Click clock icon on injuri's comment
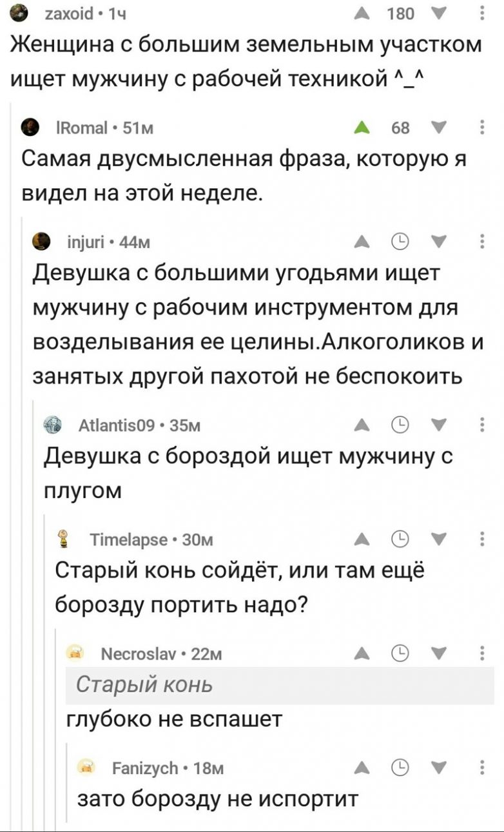Screen dimensions: 504x832 click(x=402, y=242)
